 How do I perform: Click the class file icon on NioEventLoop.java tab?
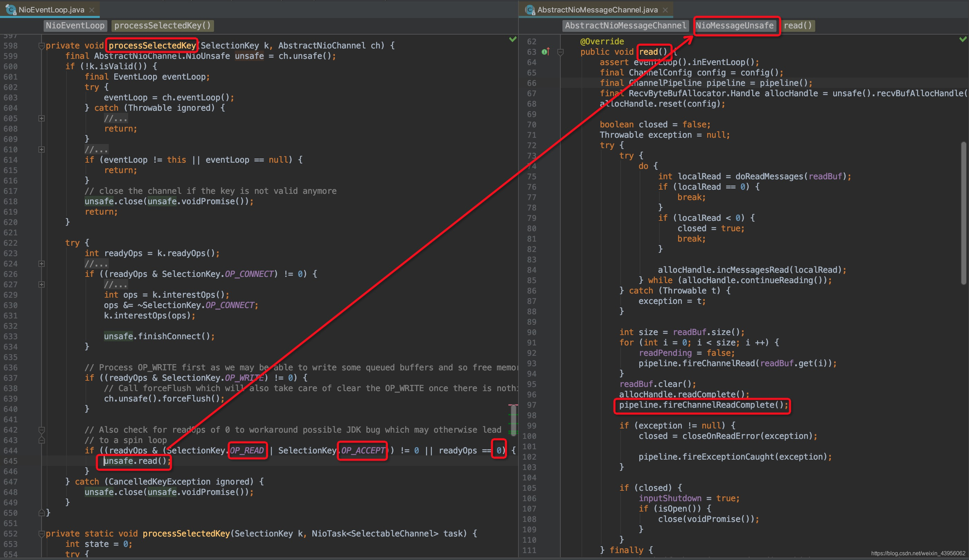click(11, 10)
